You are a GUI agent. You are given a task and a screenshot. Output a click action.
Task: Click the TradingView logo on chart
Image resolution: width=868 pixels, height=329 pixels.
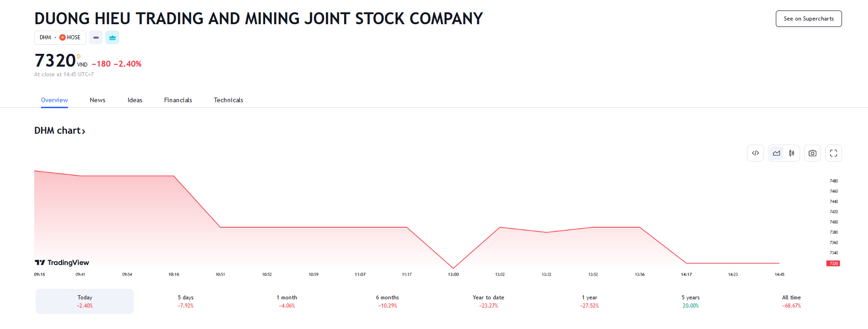click(x=62, y=262)
